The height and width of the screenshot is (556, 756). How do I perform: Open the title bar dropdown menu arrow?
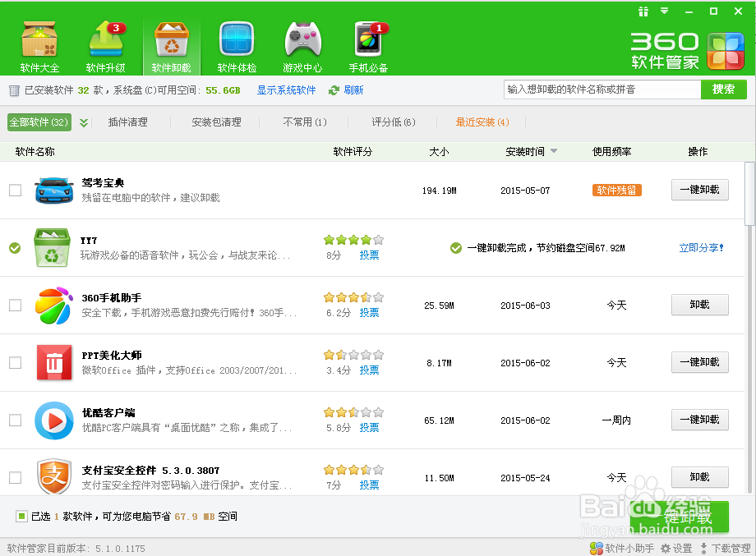click(x=665, y=11)
